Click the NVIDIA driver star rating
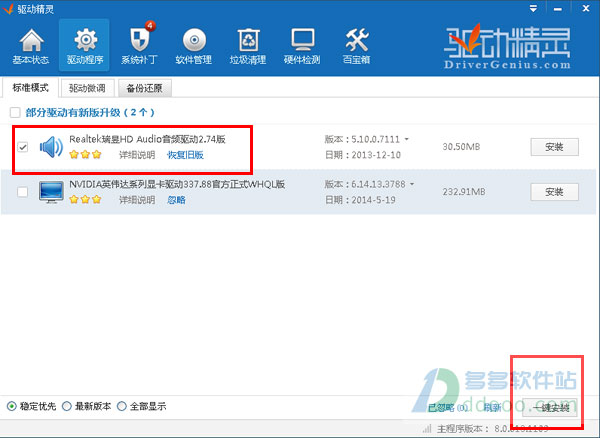The width and height of the screenshot is (600, 438). coord(85,199)
